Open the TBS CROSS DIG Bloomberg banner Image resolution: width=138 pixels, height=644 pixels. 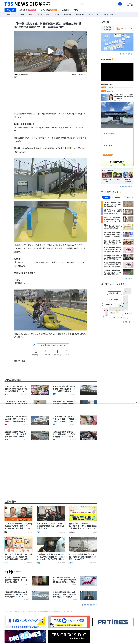(x=69, y=636)
